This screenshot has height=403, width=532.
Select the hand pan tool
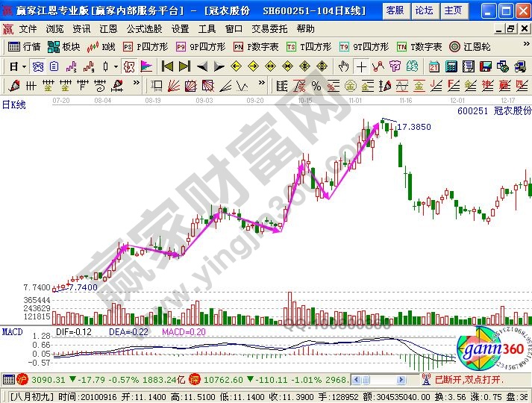[344, 67]
